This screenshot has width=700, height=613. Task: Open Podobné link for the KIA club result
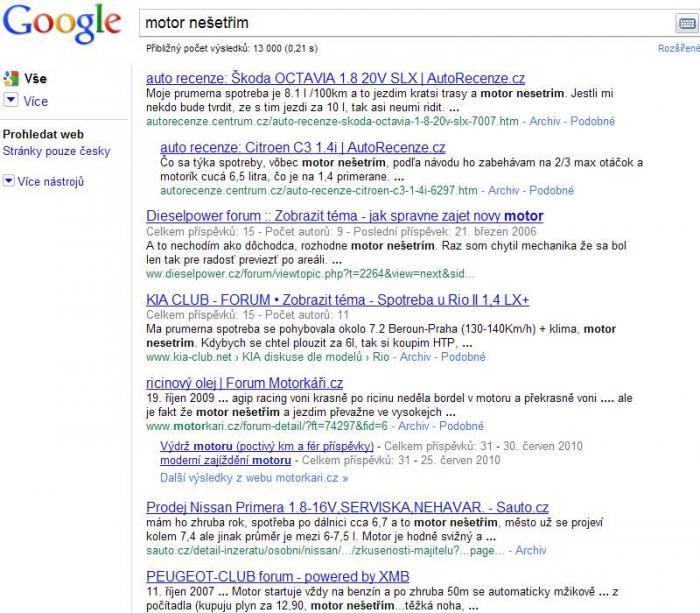(463, 356)
